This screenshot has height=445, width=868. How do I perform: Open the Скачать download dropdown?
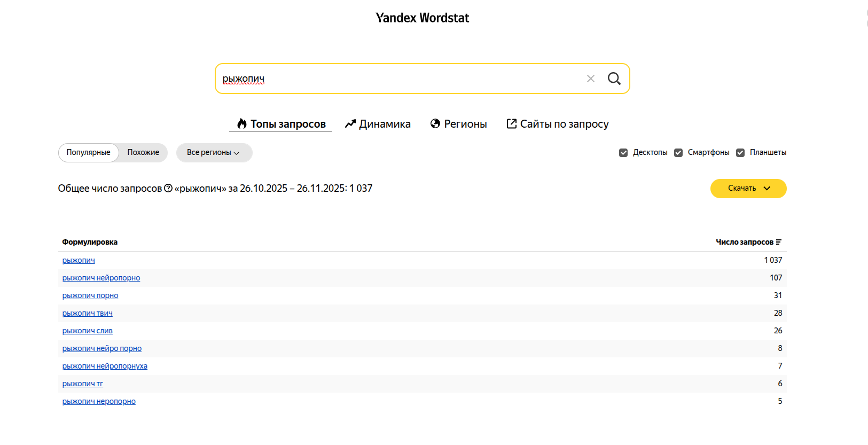coord(748,189)
